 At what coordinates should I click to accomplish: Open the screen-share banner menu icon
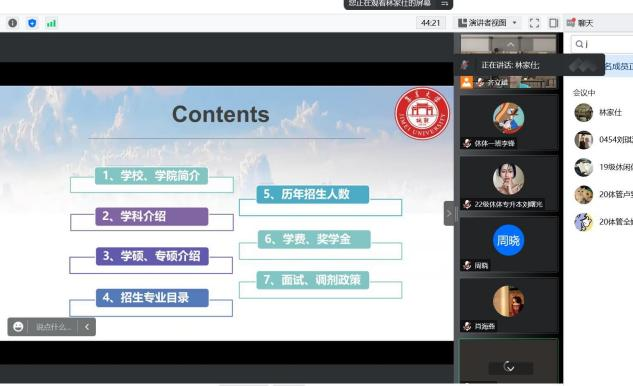[444, 3]
